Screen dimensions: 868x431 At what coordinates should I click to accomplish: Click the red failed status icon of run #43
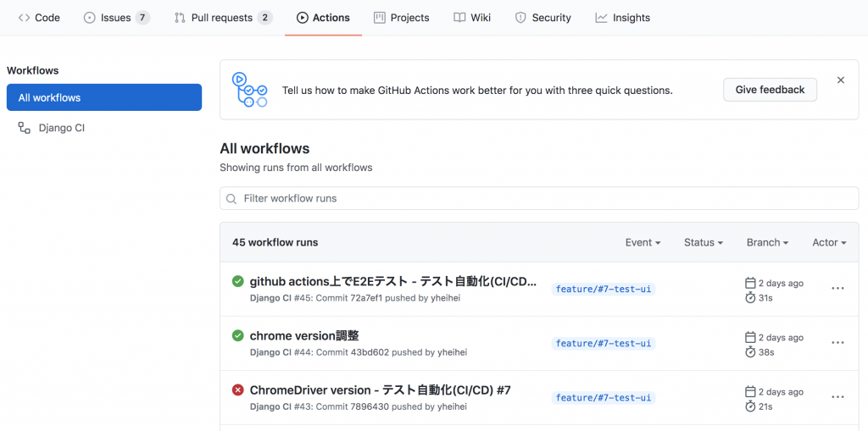[x=237, y=390]
